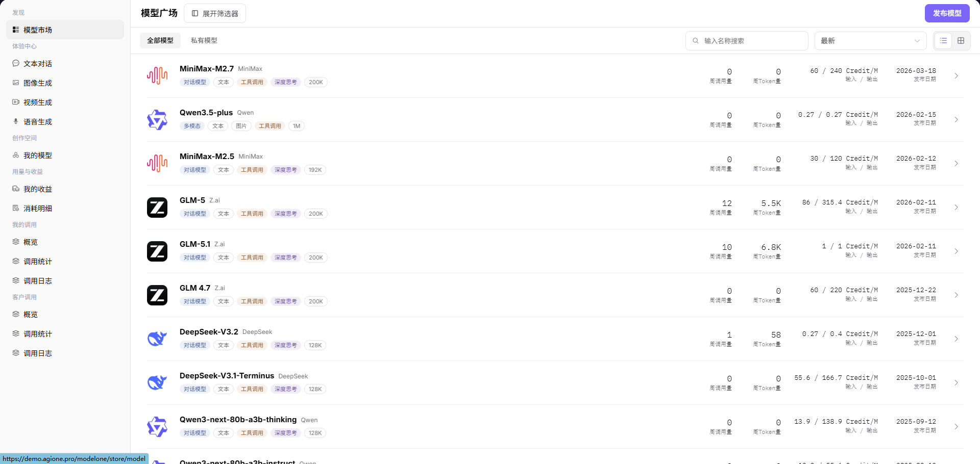The width and height of the screenshot is (980, 464).
Task: Click the 13.9 / 138.9 Credit/M price
Action: 836,422
